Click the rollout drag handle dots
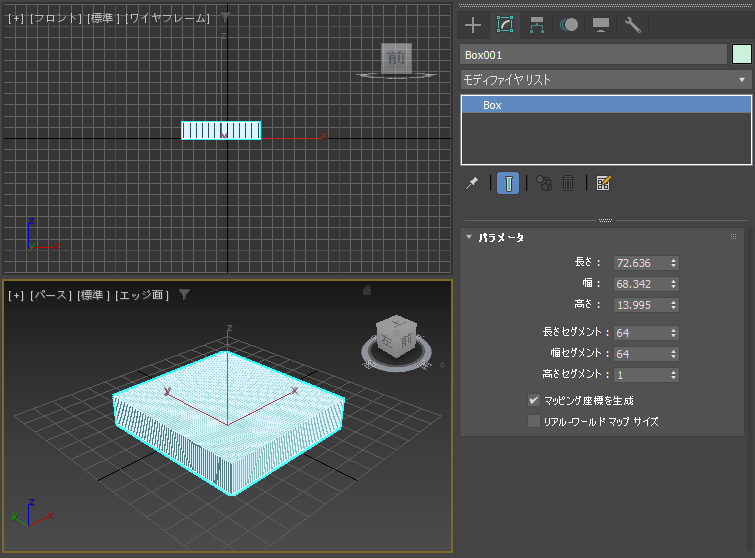Screen dimensions: 755x558 pos(733,236)
